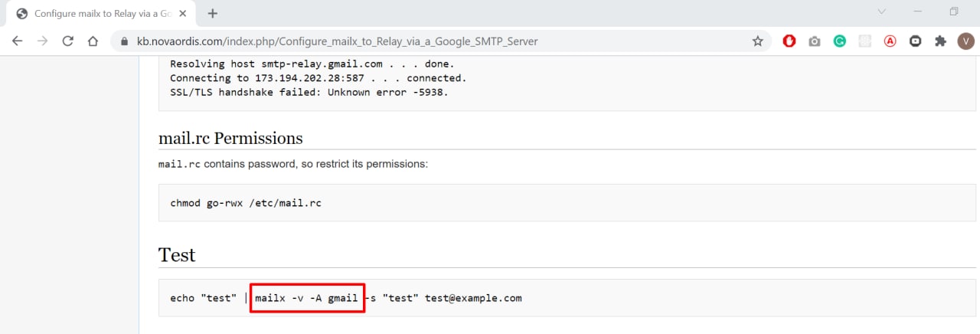Click the SSL/TLS handshake failed line

pos(309,92)
